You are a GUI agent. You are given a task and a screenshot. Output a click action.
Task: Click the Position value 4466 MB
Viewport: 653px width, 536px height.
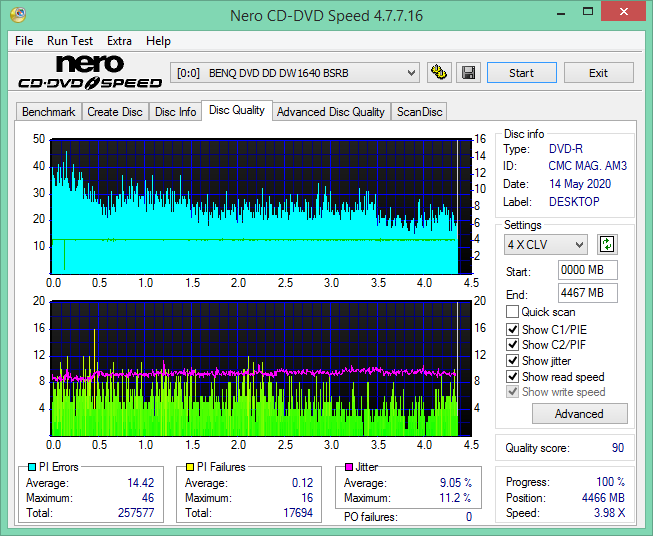(603, 498)
